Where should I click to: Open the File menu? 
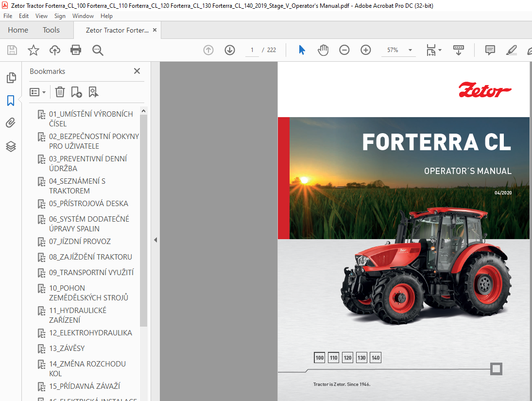coord(8,16)
